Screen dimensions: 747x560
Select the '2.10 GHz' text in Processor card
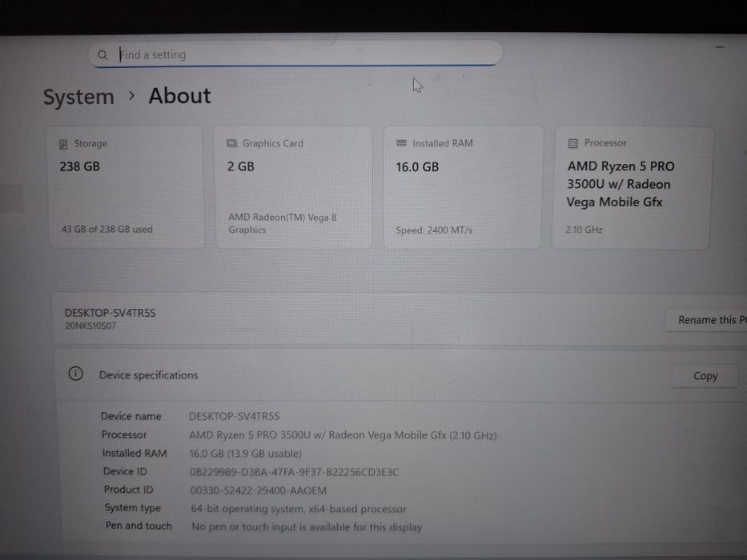tap(584, 230)
